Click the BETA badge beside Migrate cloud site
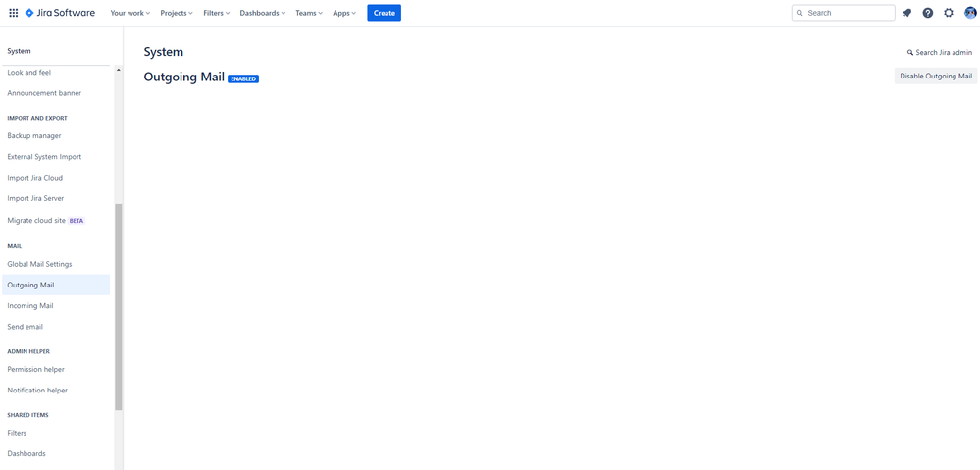The height and width of the screenshot is (470, 980). [x=77, y=221]
